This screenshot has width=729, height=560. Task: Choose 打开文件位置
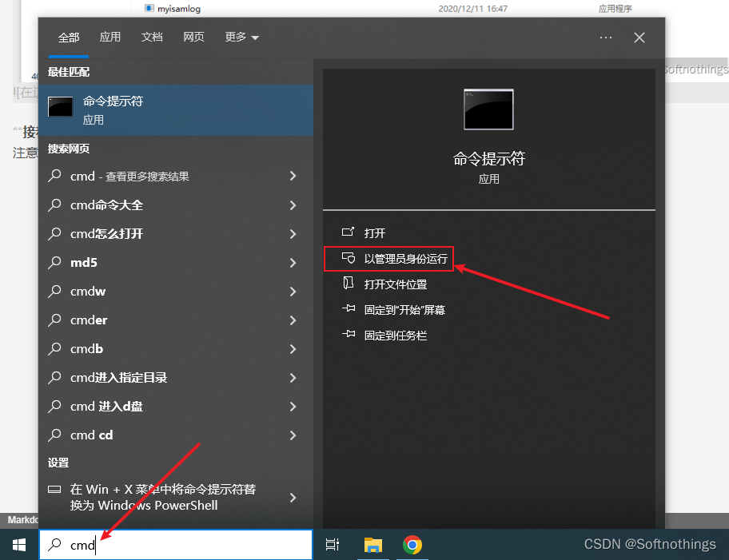[x=395, y=284]
